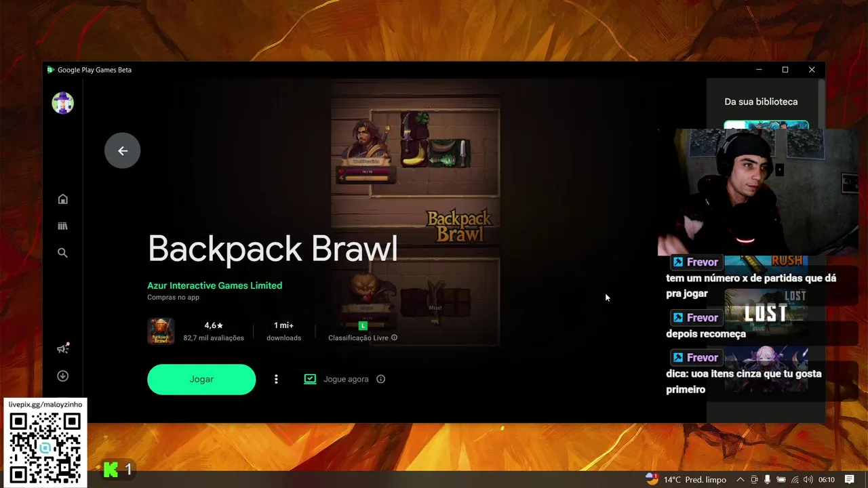Open the Downloads icon in sidebar

coord(63,376)
